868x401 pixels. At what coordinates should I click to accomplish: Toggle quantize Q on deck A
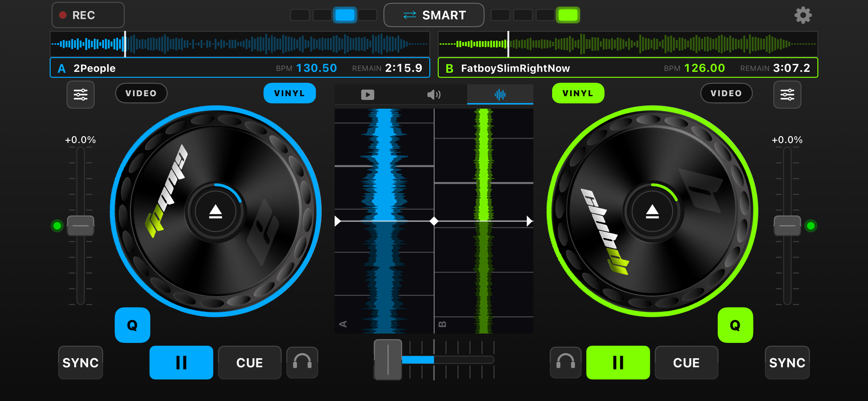tap(132, 325)
